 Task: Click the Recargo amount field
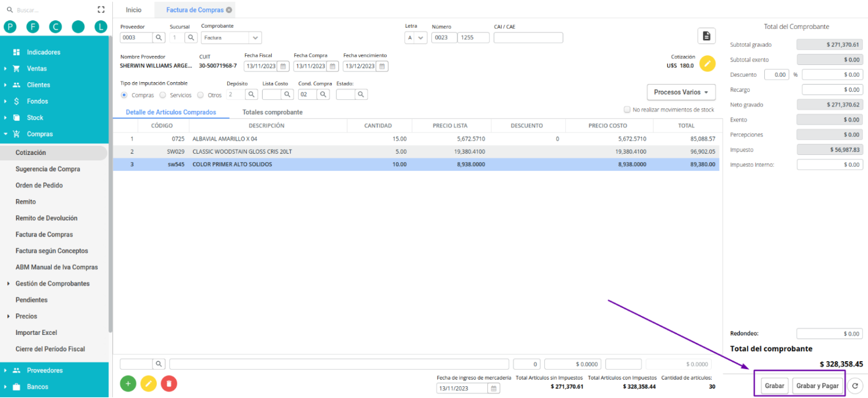[829, 90]
